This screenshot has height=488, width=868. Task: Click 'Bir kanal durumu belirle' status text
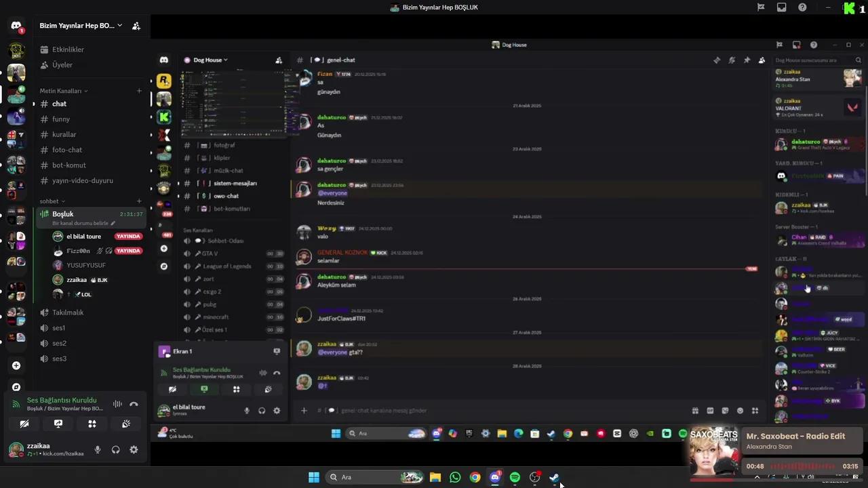pyautogui.click(x=84, y=223)
